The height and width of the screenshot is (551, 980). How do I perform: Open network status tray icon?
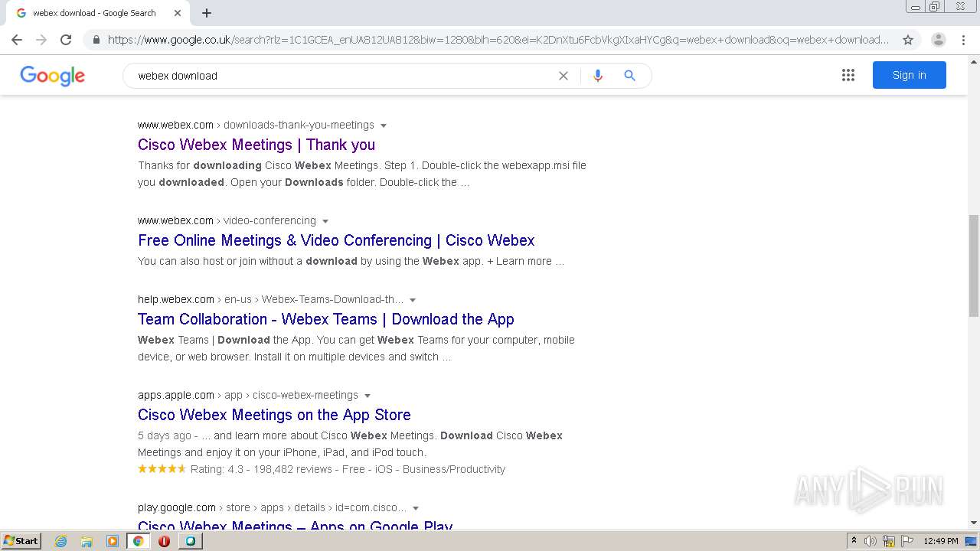889,541
